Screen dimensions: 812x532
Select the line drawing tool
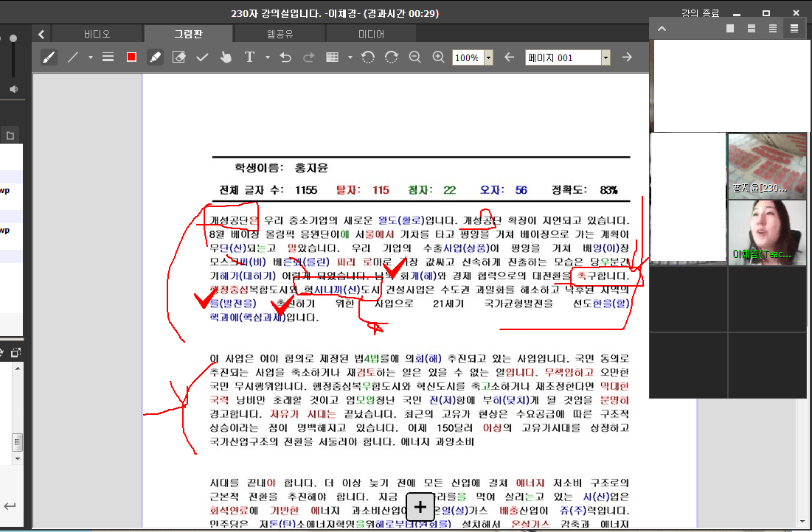(73, 57)
